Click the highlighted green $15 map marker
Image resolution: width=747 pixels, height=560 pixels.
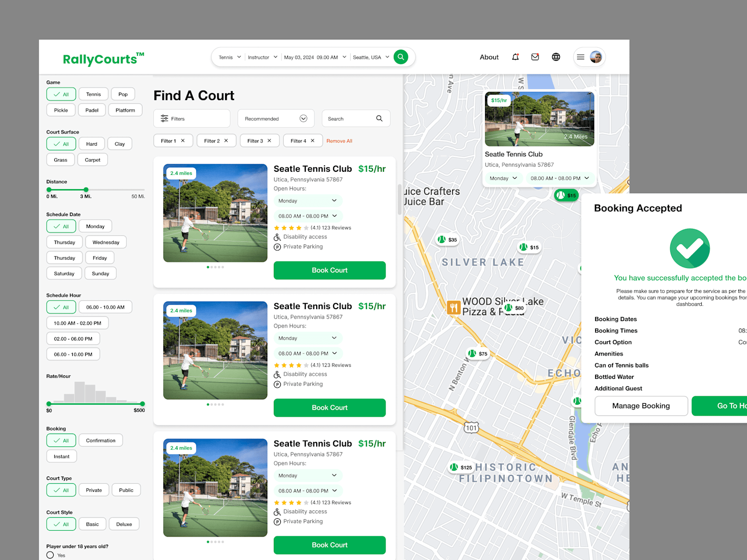coord(566,195)
